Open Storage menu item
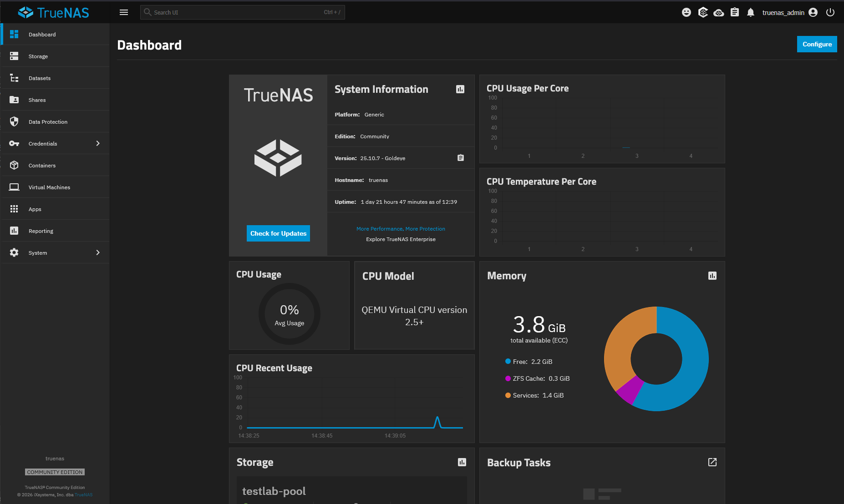Viewport: 844px width, 504px height. [55, 56]
